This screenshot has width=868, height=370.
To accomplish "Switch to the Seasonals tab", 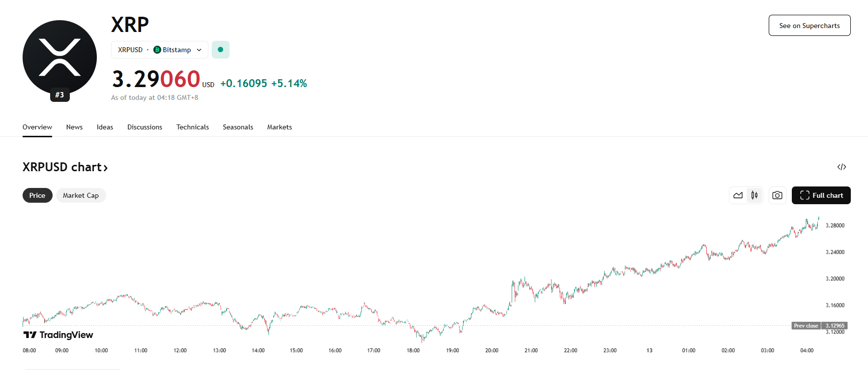I will 238,127.
